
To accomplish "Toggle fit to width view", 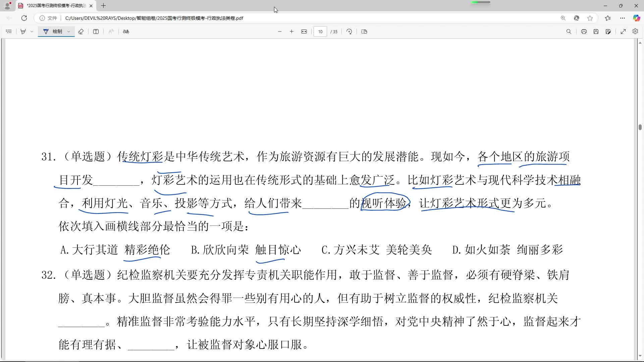I will pyautogui.click(x=304, y=32).
